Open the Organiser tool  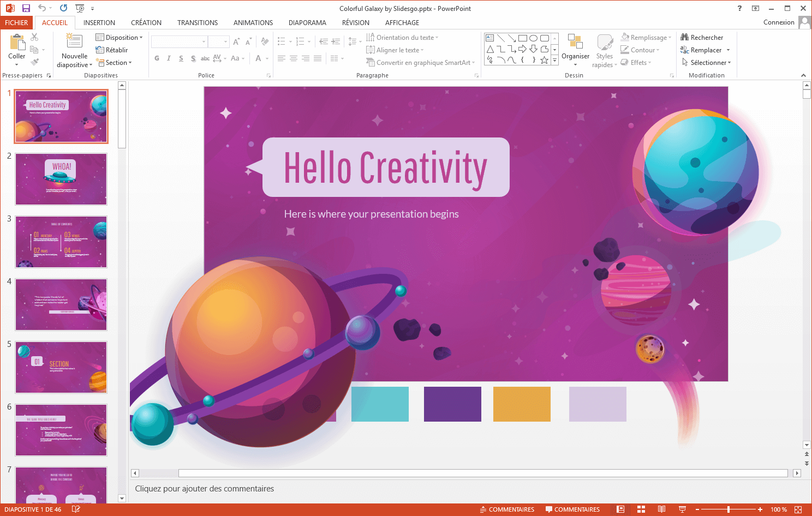pos(575,50)
